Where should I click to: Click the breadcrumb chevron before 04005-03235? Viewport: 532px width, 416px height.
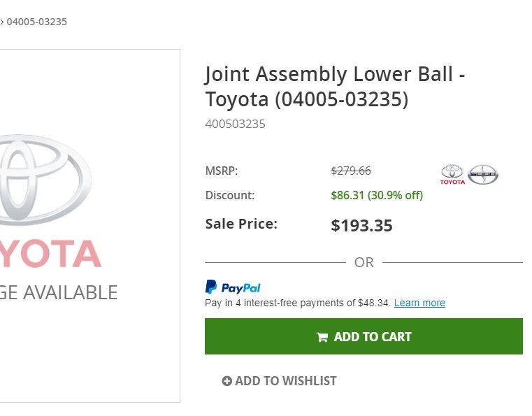point(1,22)
